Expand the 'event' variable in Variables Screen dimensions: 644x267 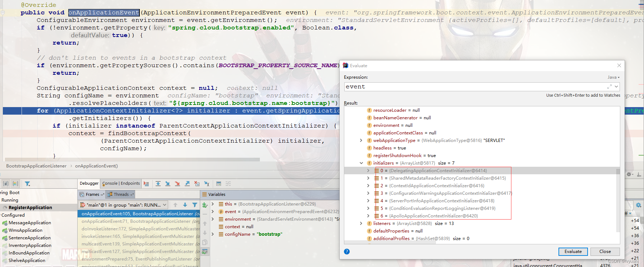[x=213, y=212]
